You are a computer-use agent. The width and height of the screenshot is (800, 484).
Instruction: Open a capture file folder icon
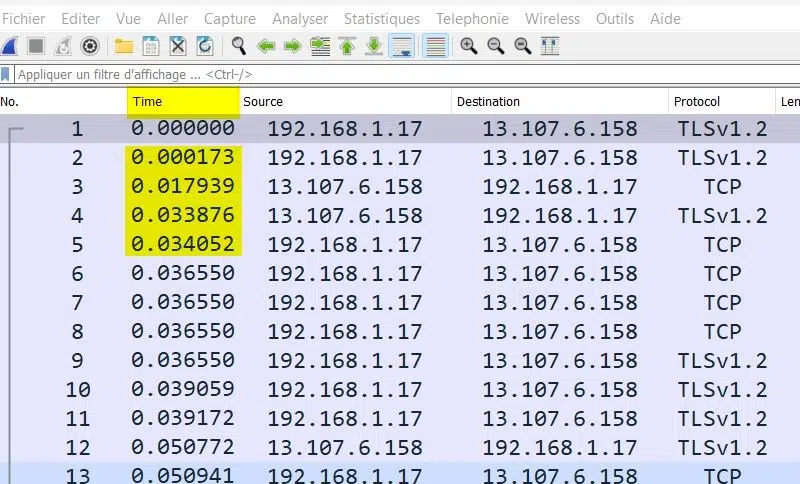pyautogui.click(x=123, y=46)
